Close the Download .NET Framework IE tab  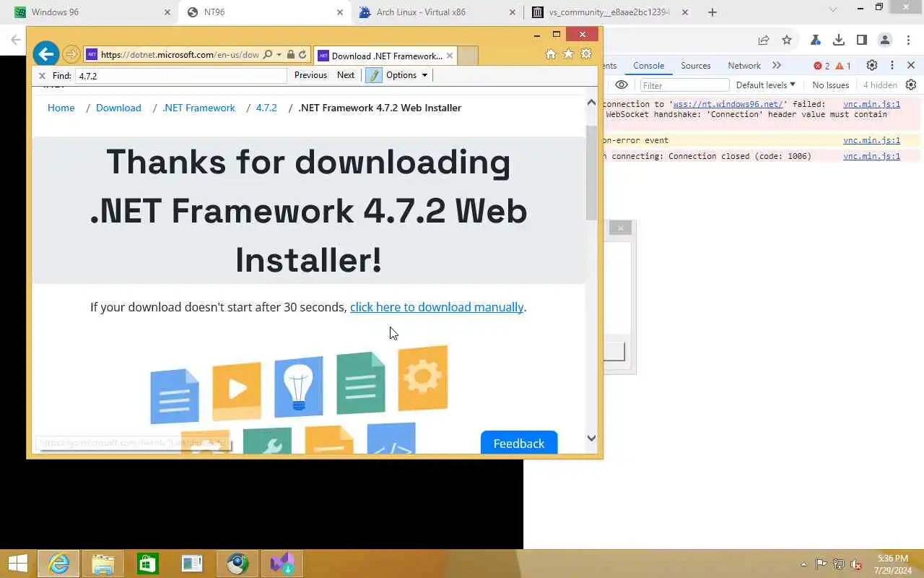[450, 56]
